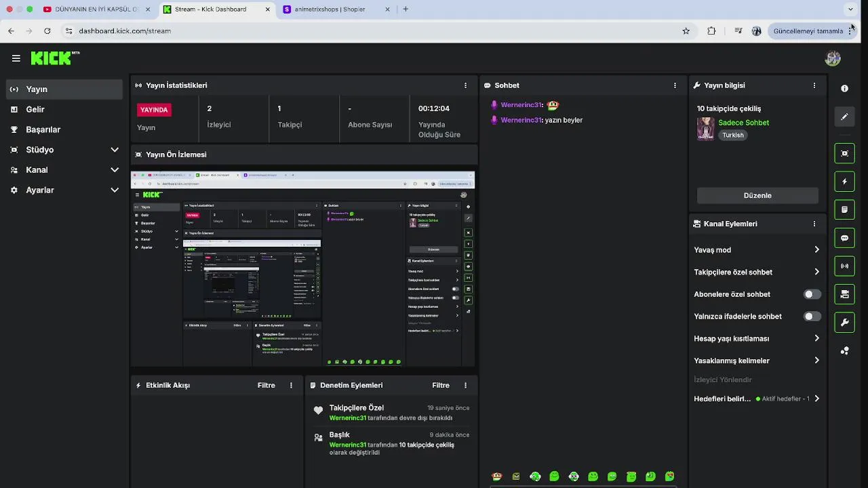Toggle the chat bubble widget icon

tap(844, 238)
